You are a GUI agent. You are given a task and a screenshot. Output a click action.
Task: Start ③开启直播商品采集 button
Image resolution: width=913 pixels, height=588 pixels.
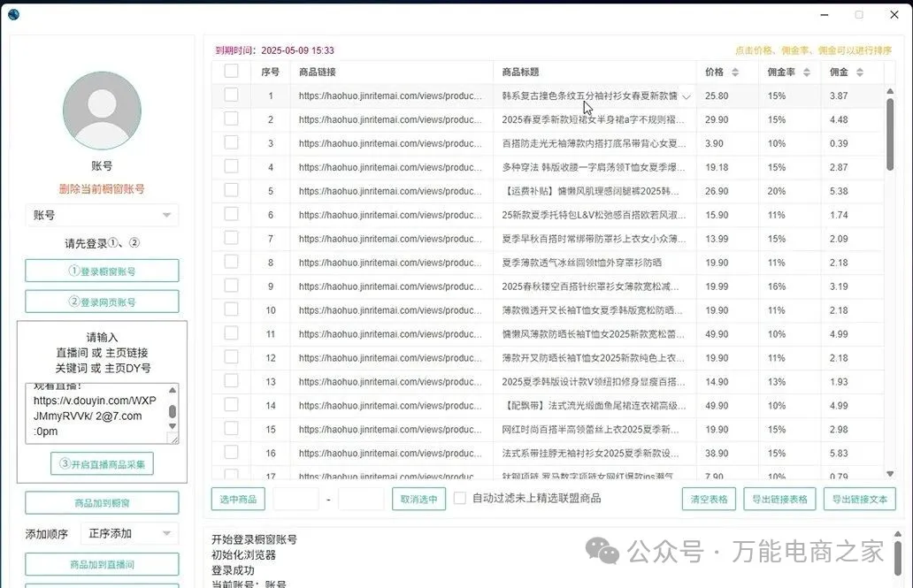[102, 463]
